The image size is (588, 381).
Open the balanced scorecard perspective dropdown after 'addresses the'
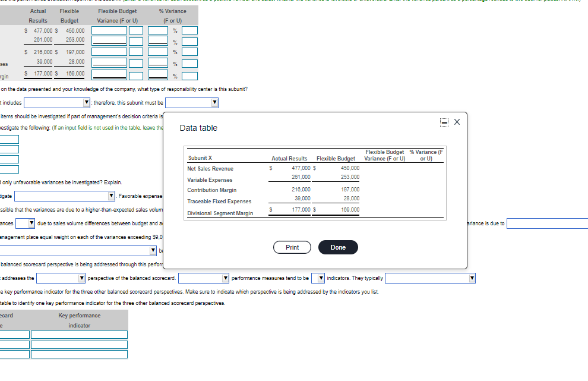(x=59, y=278)
